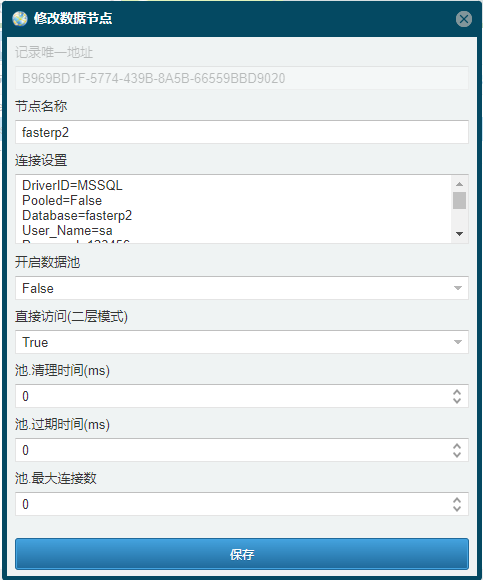Viewport: 483px width, 580px height.
Task: Decrease 池.清理时间(ms) with the down arrow
Action: click(x=457, y=401)
